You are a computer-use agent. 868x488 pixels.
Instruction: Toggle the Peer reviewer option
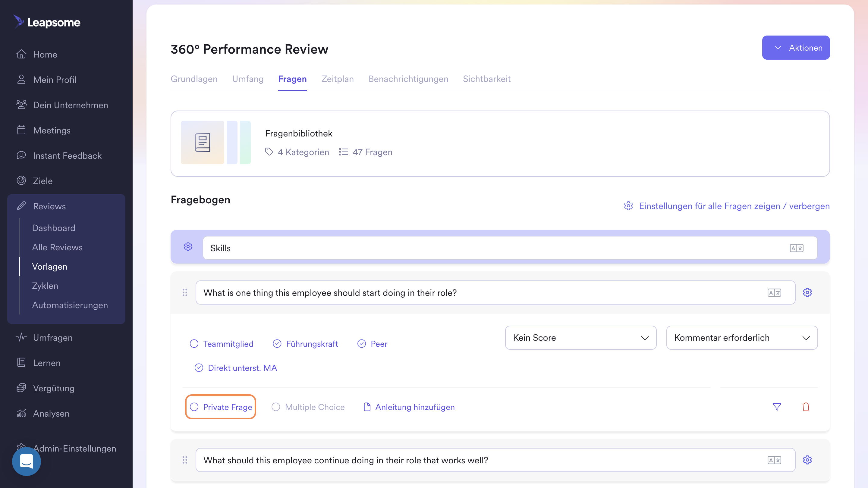[x=372, y=343]
